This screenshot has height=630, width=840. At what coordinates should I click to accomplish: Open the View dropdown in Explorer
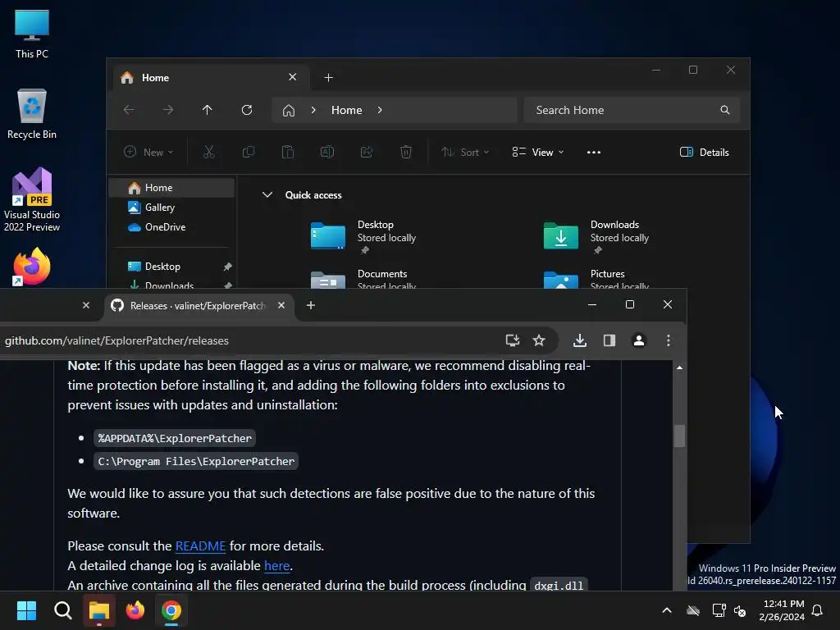[x=538, y=152]
